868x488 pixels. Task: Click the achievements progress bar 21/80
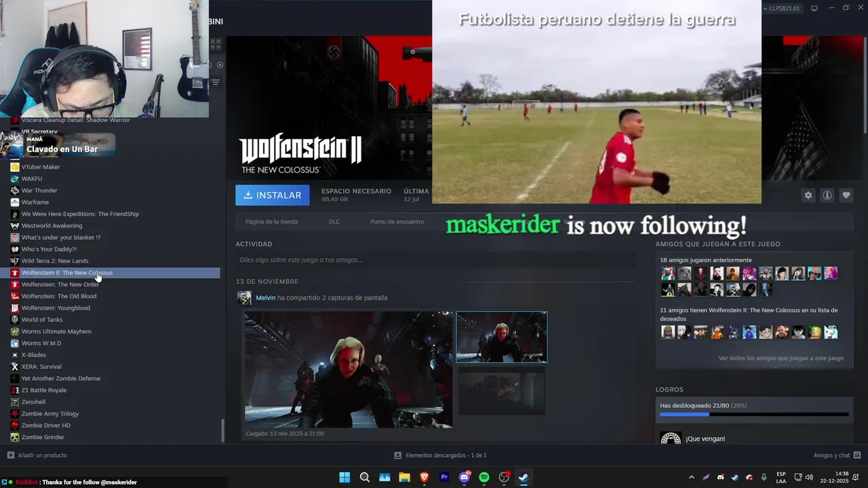click(x=754, y=414)
